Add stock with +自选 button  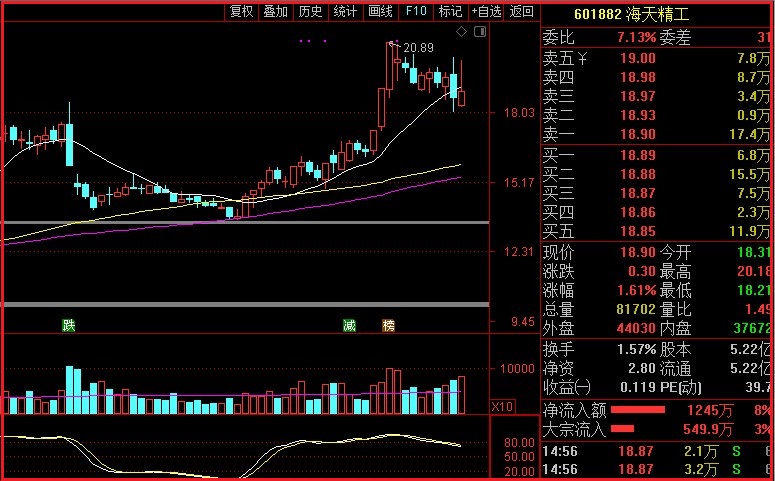pos(486,11)
